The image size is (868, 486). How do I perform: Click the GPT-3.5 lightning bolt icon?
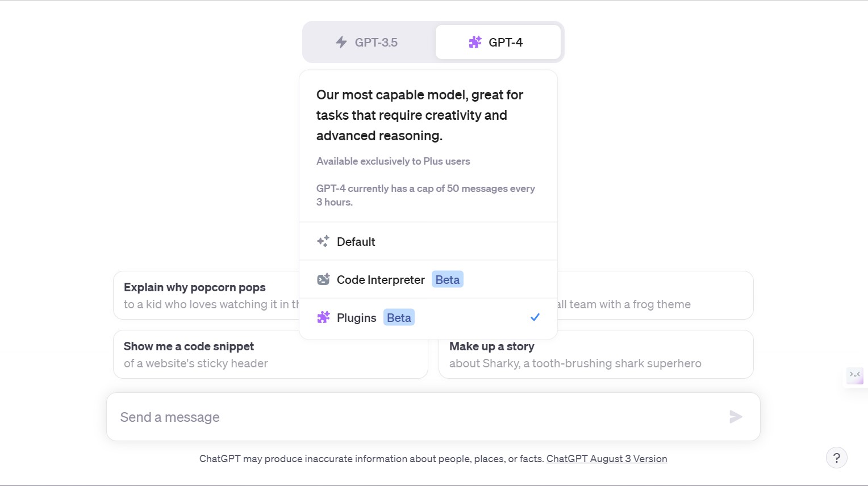pos(341,42)
